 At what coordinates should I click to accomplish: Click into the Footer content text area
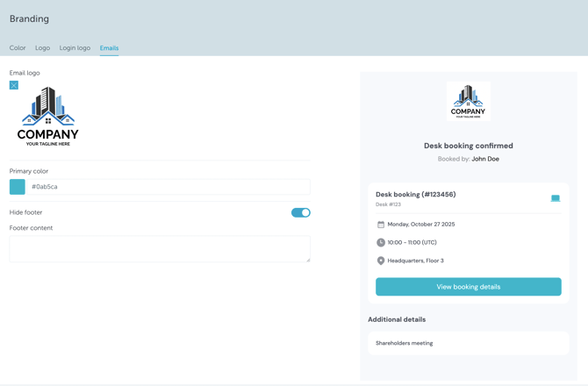click(159, 248)
